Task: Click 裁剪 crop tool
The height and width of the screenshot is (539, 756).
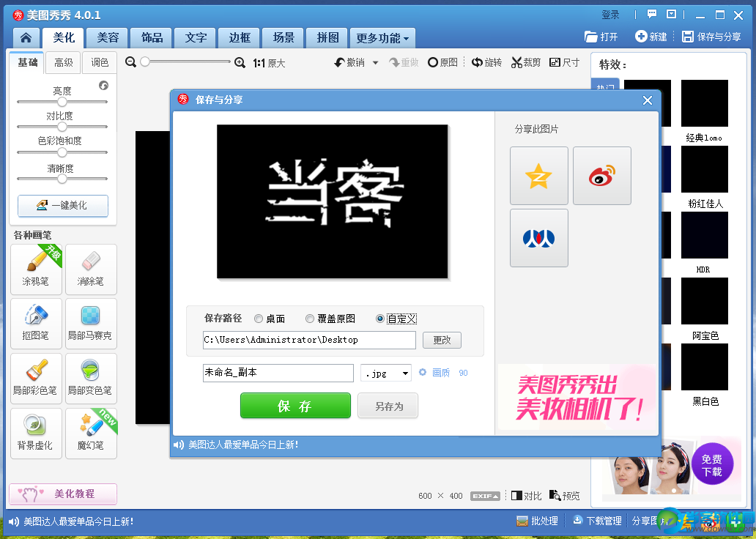Action: pyautogui.click(x=526, y=63)
